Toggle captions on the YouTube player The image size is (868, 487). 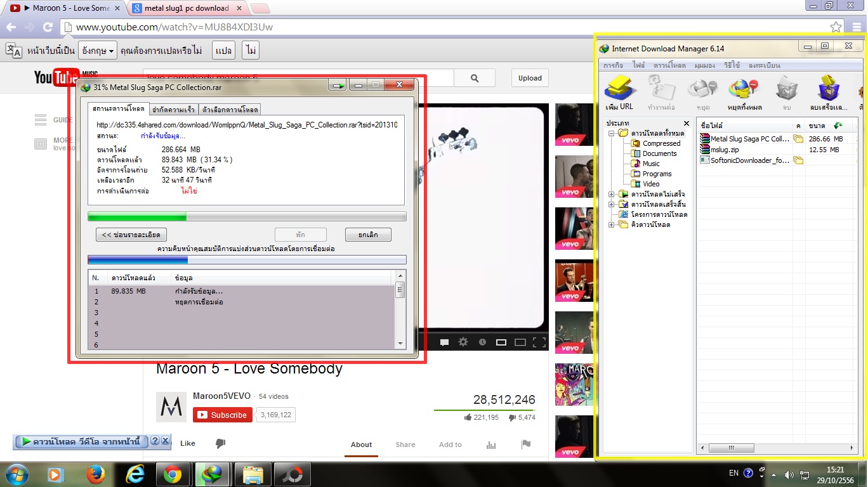coord(444,342)
